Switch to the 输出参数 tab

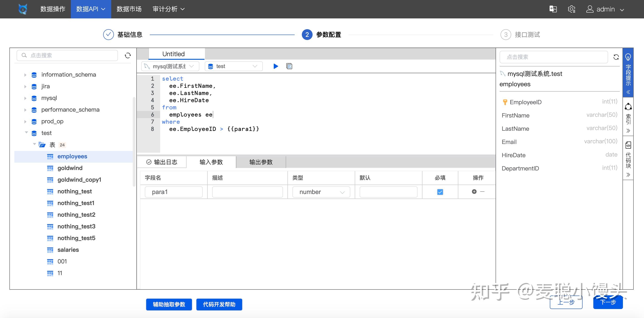click(x=261, y=162)
